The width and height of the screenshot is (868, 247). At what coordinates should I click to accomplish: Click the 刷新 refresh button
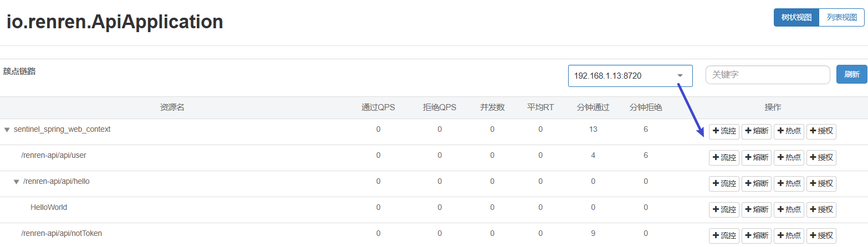coord(852,74)
